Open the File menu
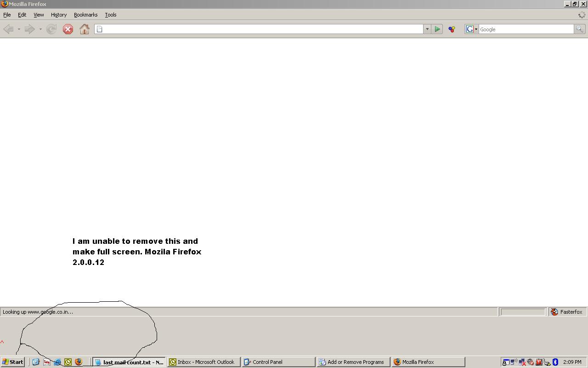The width and height of the screenshot is (588, 368). 7,15
